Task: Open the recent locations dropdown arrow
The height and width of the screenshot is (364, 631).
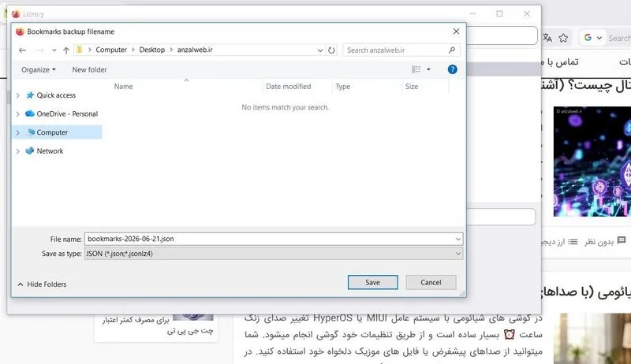Action: click(54, 50)
